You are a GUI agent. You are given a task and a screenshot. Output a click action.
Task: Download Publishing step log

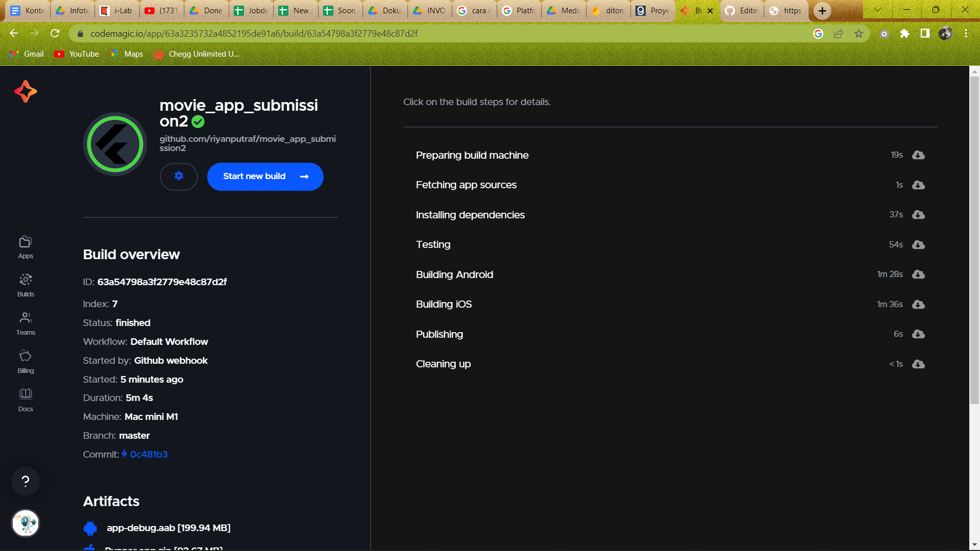(918, 334)
